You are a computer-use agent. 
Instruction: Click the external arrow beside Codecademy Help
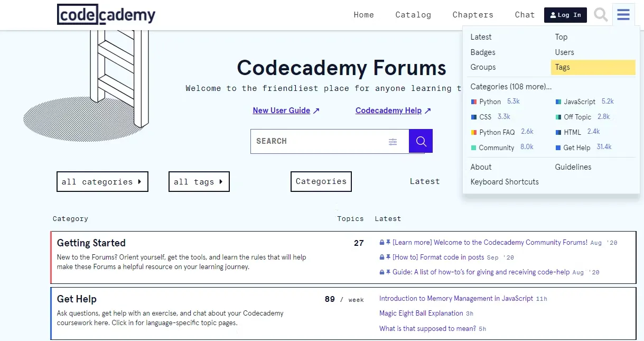(x=428, y=110)
